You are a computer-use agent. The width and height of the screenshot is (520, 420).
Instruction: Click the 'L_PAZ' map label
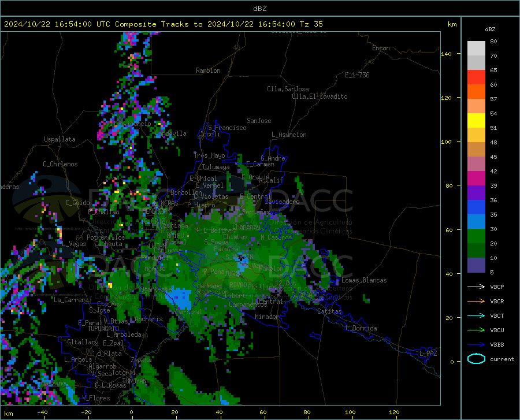click(x=428, y=354)
